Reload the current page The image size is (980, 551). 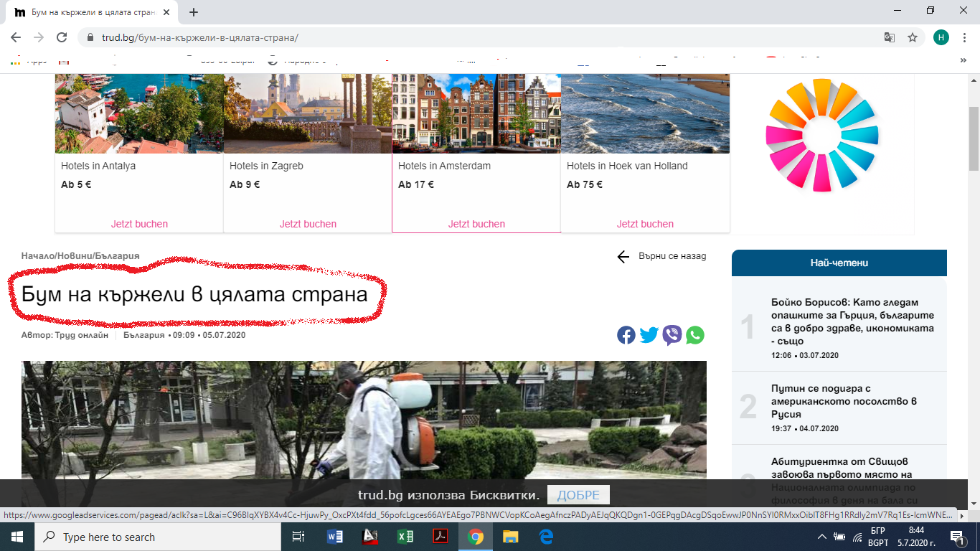tap(62, 37)
